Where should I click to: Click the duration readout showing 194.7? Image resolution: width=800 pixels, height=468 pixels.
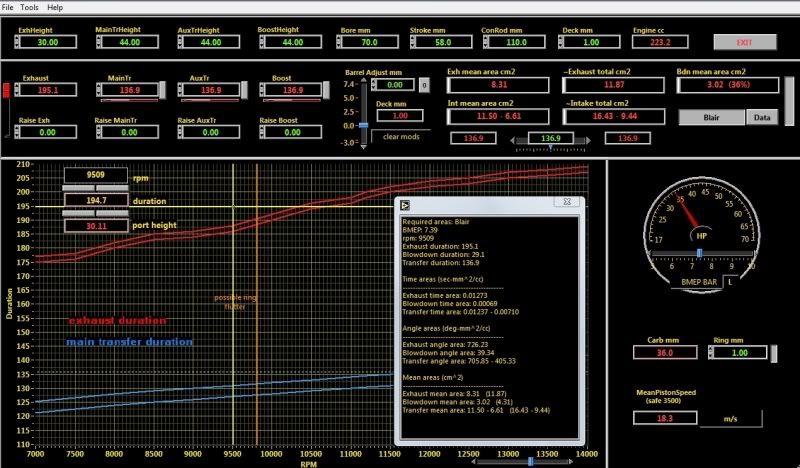click(x=96, y=200)
